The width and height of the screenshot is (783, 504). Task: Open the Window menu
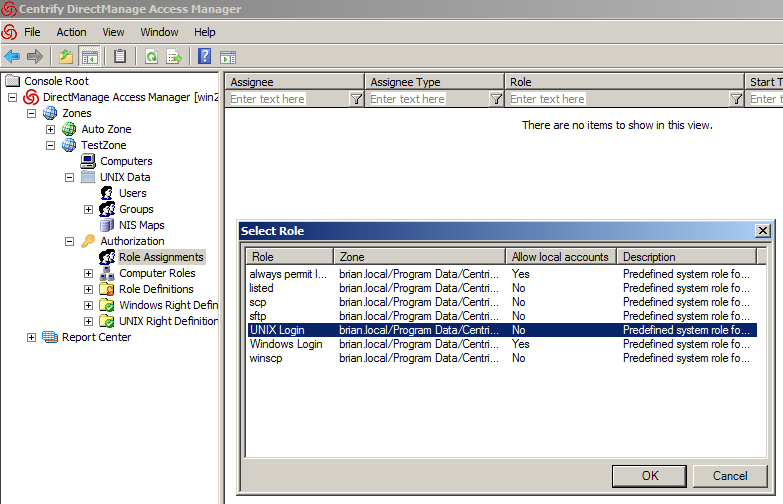[x=159, y=32]
